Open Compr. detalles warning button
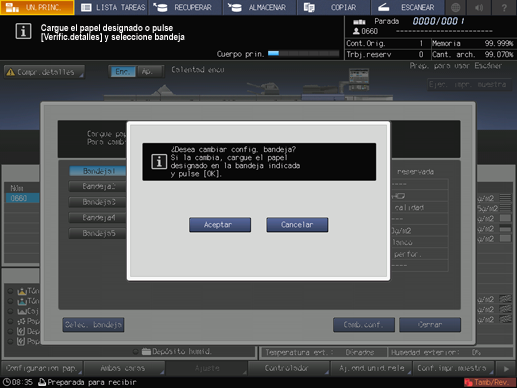 [44, 72]
